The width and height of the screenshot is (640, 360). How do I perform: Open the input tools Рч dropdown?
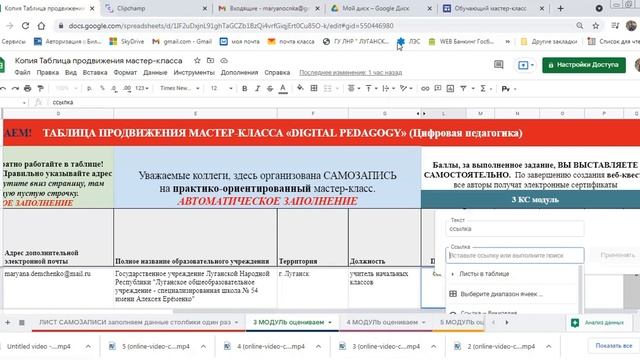[x=509, y=89]
